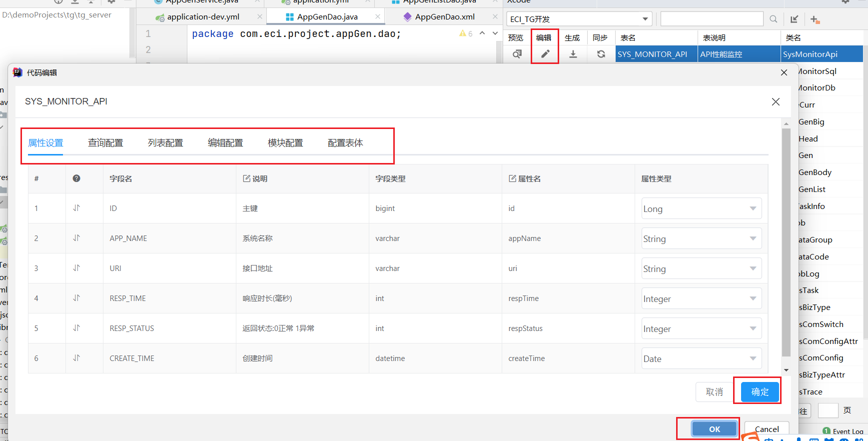868x441 pixels.
Task: Click the sort icon in URI row
Action: pyautogui.click(x=76, y=268)
